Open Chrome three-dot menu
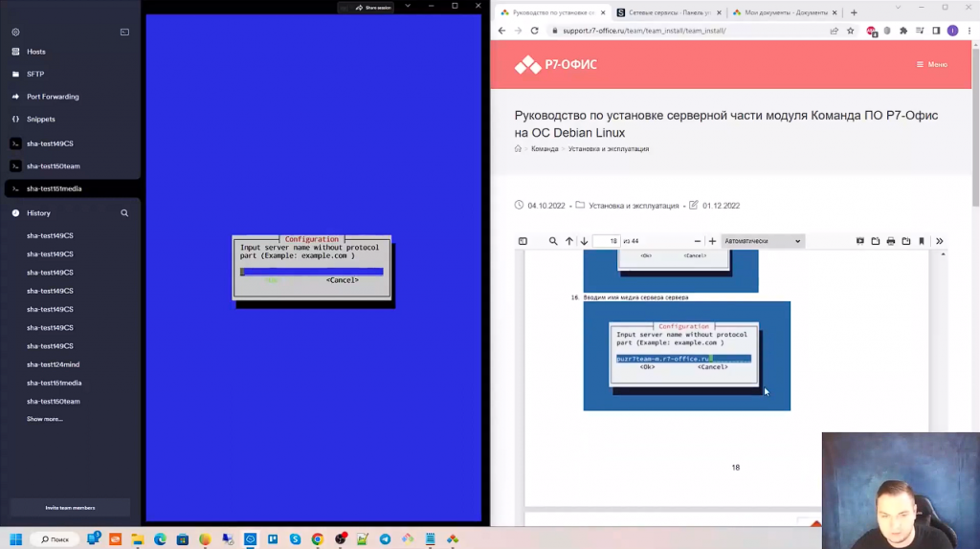The height and width of the screenshot is (549, 980). (969, 31)
